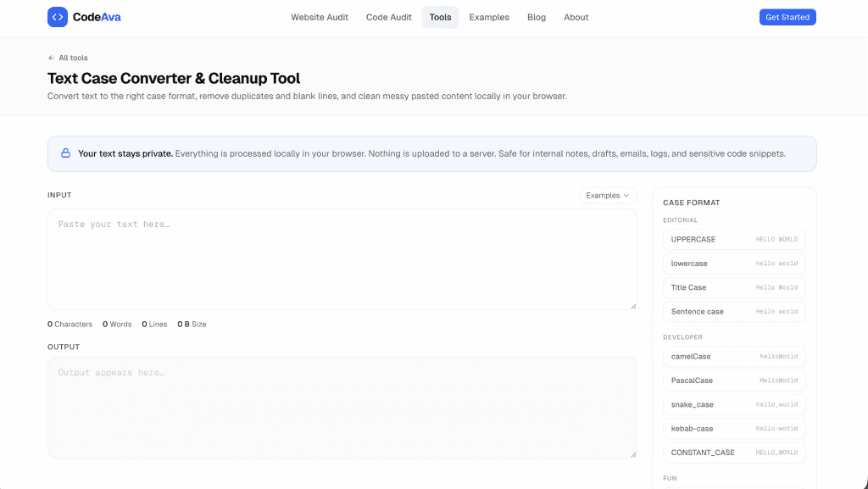
Task: Click the back arrow beside All tools
Action: pyautogui.click(x=51, y=58)
